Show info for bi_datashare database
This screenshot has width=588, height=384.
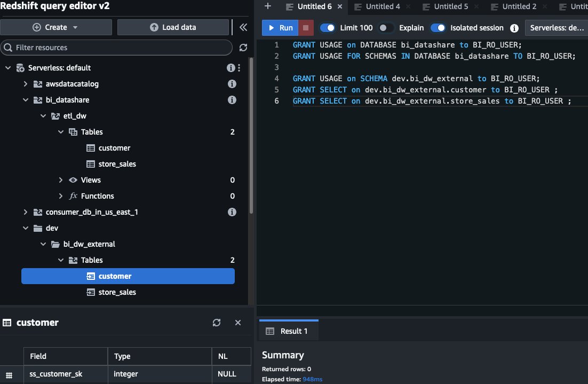[232, 100]
